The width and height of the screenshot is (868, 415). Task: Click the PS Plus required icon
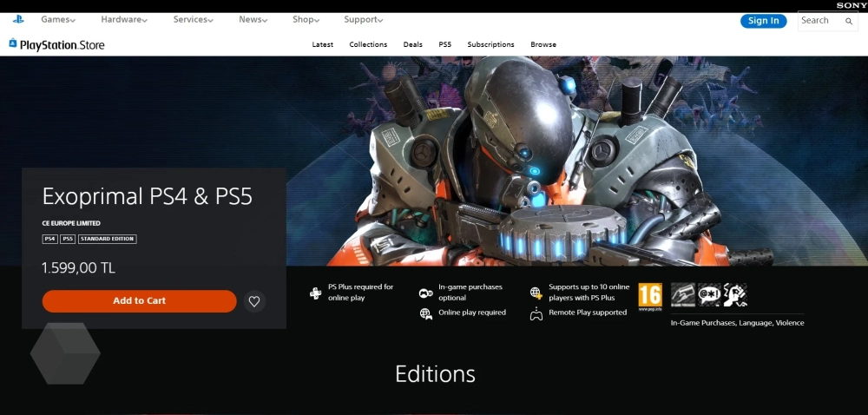point(316,293)
